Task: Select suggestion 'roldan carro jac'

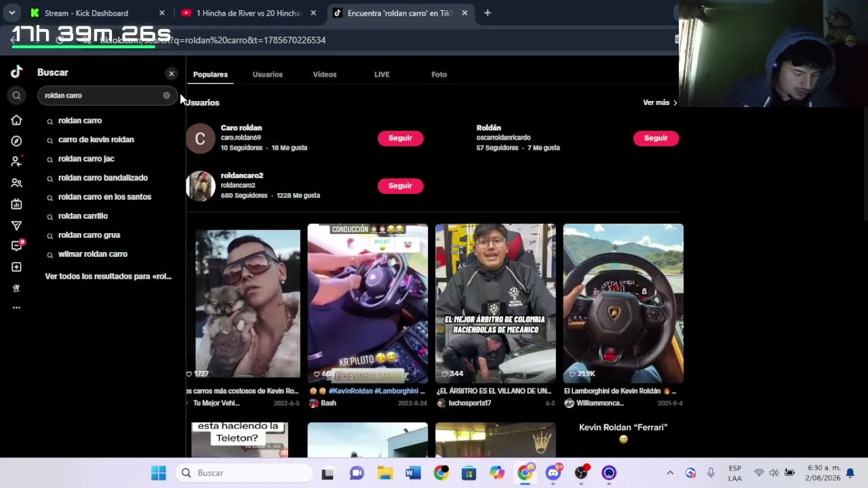Action: tap(86, 159)
